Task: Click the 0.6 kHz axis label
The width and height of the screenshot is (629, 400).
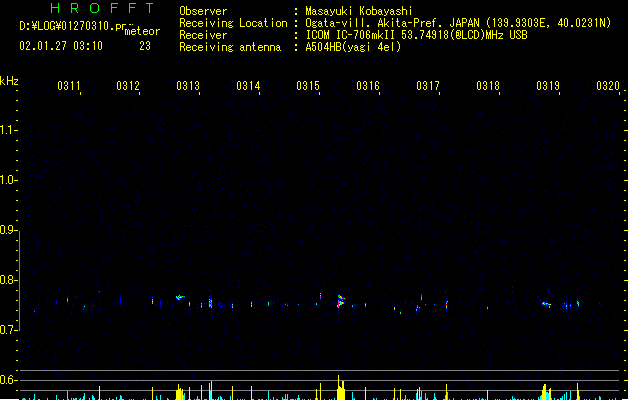Action: [x=8, y=380]
